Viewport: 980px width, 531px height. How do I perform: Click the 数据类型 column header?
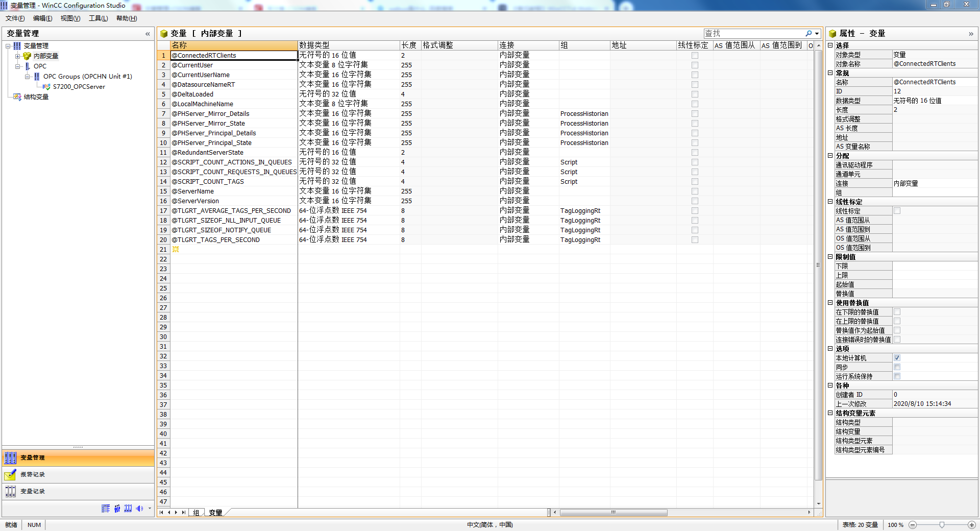pos(349,45)
